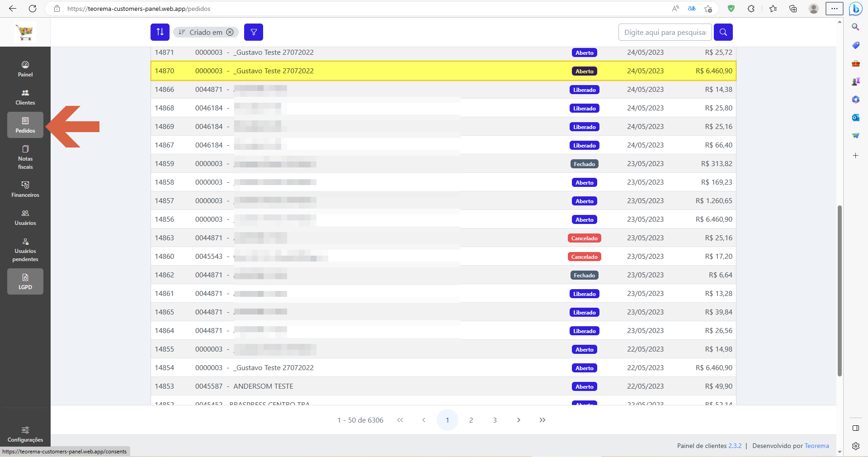The height and width of the screenshot is (457, 868).
Task: Open the browser profile avatar
Action: tap(814, 9)
